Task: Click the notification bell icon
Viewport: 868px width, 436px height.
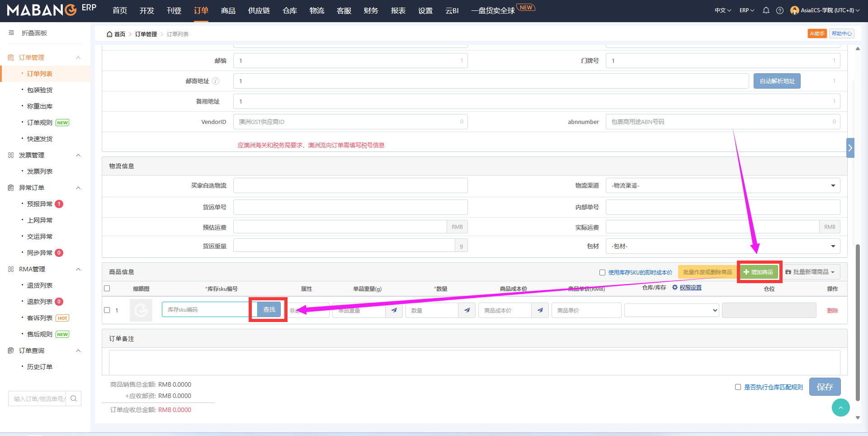Action: tap(766, 10)
